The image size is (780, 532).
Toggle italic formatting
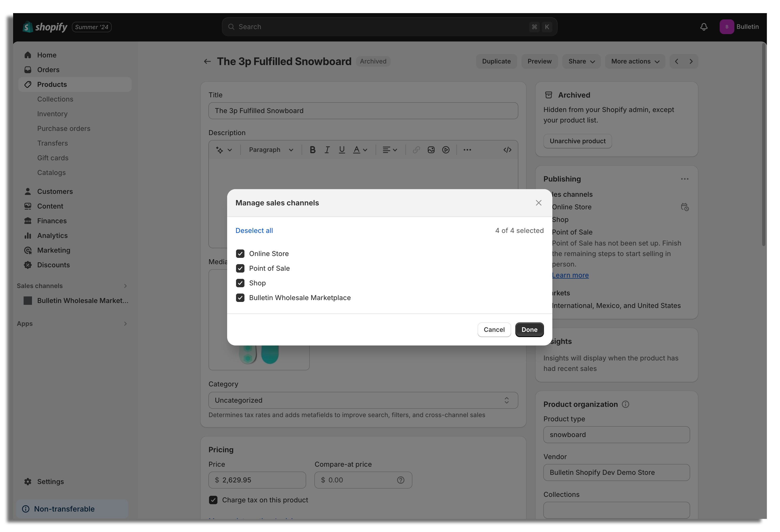(327, 150)
